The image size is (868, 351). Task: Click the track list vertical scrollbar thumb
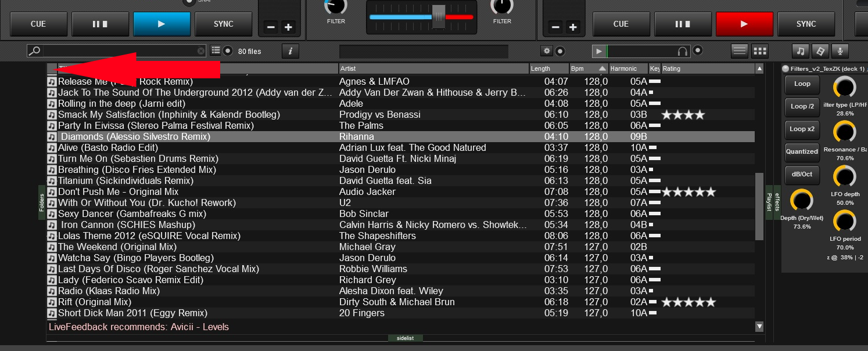coord(759,206)
